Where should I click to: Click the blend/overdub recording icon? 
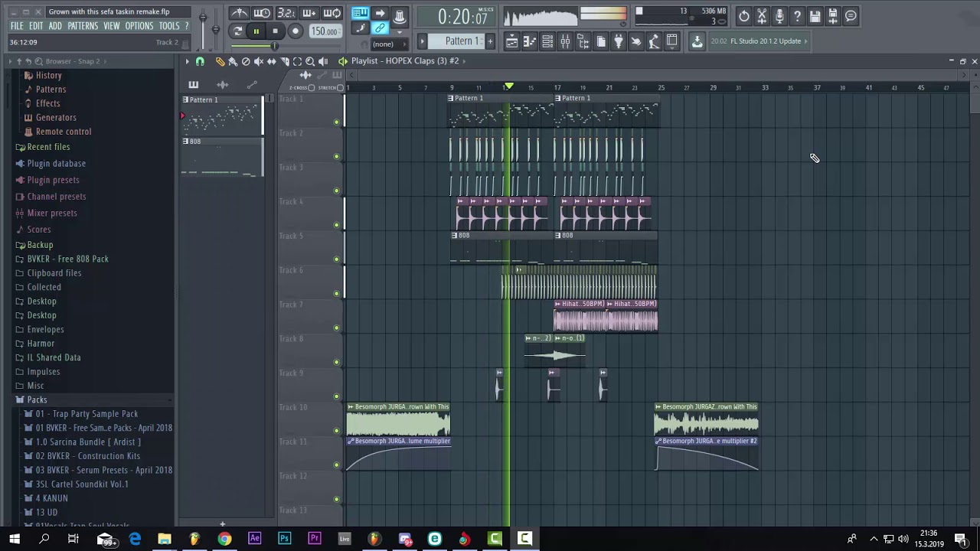click(x=309, y=13)
